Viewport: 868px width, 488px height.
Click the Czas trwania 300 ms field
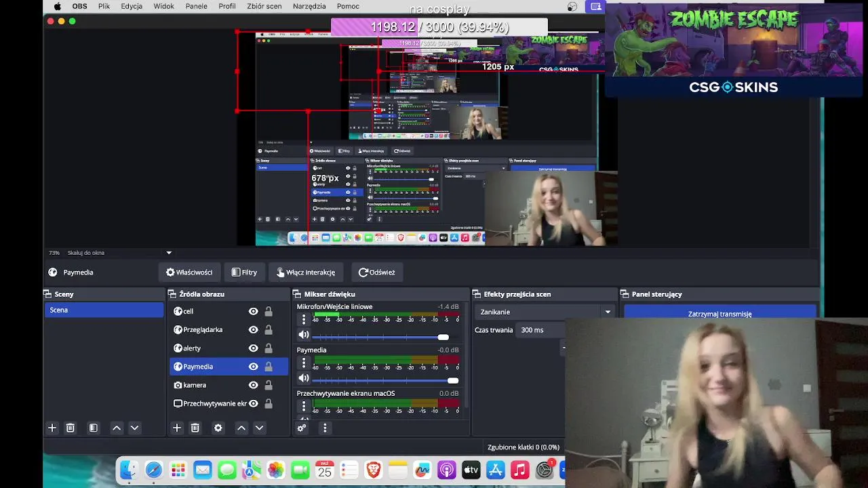(540, 330)
